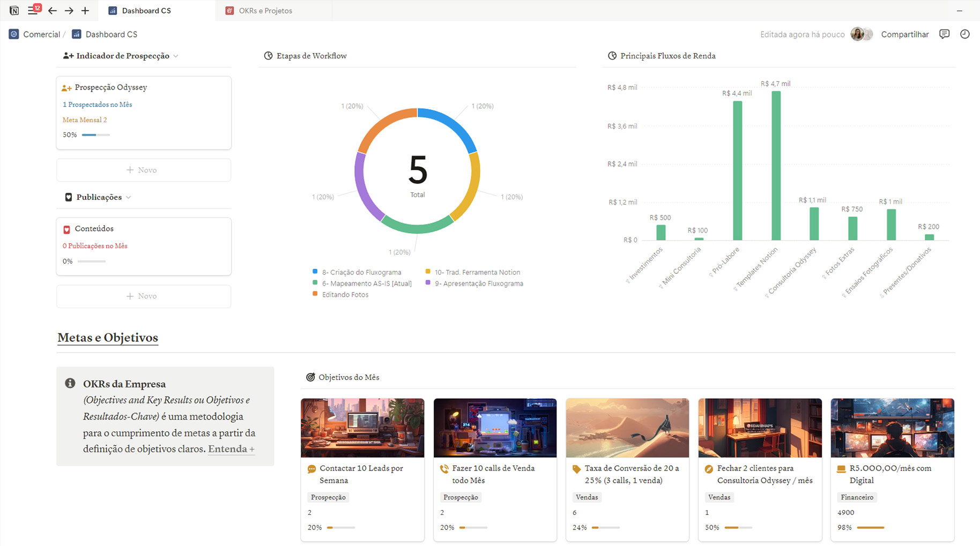Screen dimensions: 980x546
Task: Expand the Publicações view dropdown
Action: point(129,198)
